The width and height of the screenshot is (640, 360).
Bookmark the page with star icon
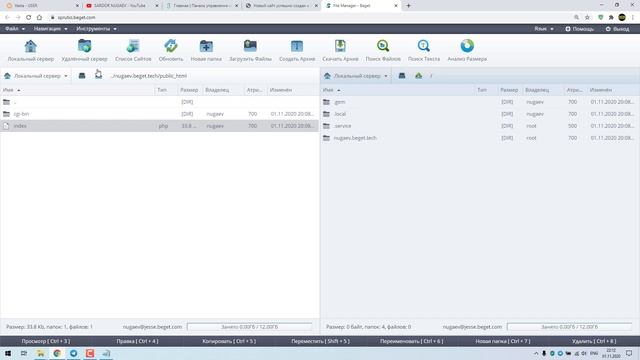pyautogui.click(x=587, y=18)
